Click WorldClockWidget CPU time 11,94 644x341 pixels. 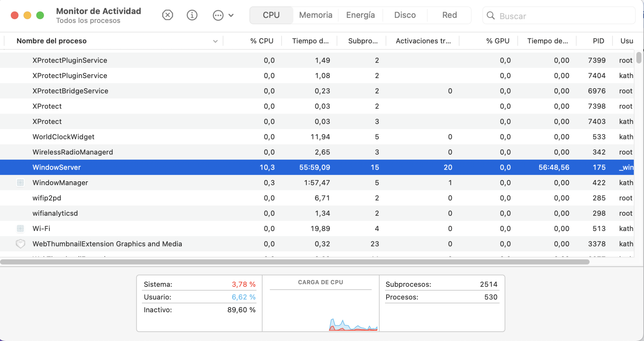pos(320,137)
